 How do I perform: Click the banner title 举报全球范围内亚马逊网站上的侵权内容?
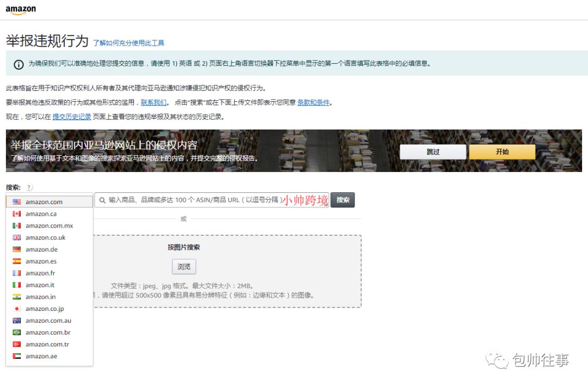click(104, 145)
